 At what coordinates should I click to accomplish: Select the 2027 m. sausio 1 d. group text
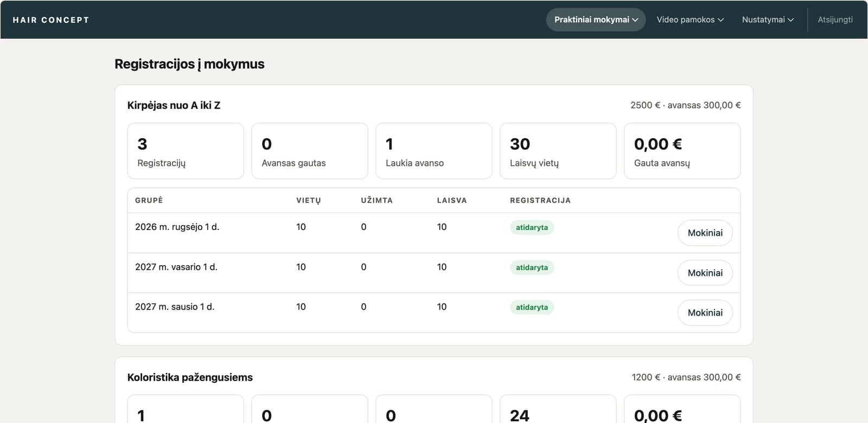pos(175,306)
